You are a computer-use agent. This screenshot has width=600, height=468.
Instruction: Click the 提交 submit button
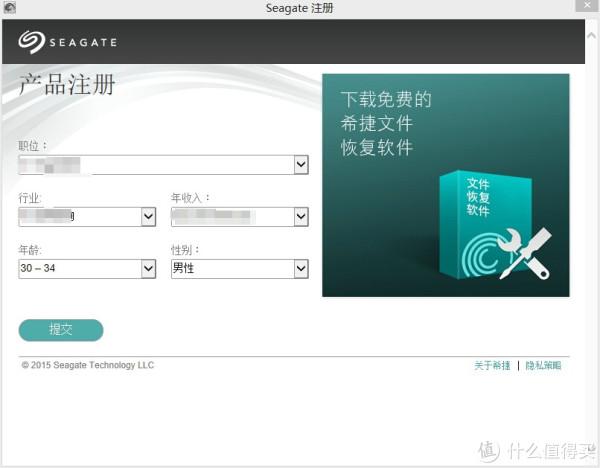[61, 330]
